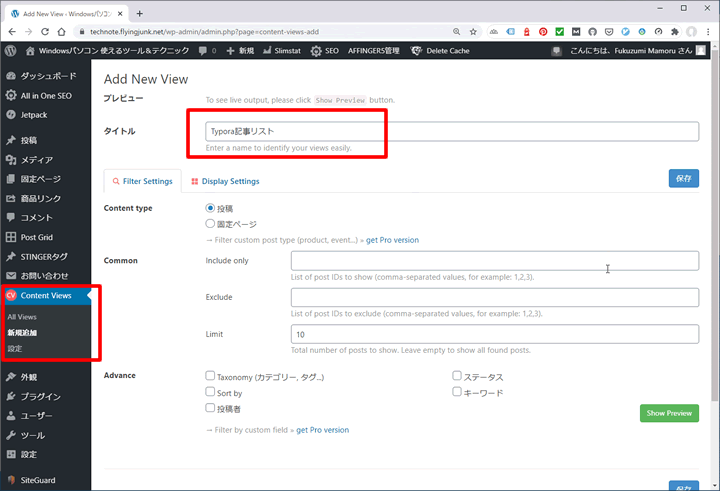Open get Pro version link for post type
The width and height of the screenshot is (720, 491).
392,240
